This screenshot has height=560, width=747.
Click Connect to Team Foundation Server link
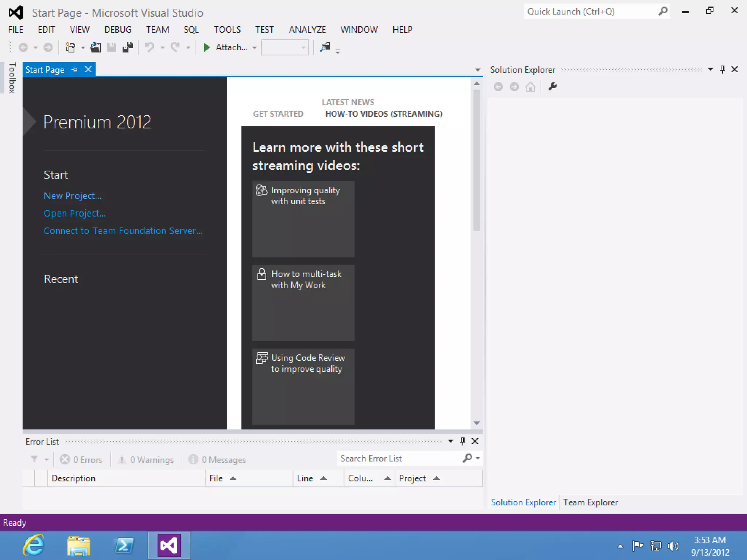123,231
